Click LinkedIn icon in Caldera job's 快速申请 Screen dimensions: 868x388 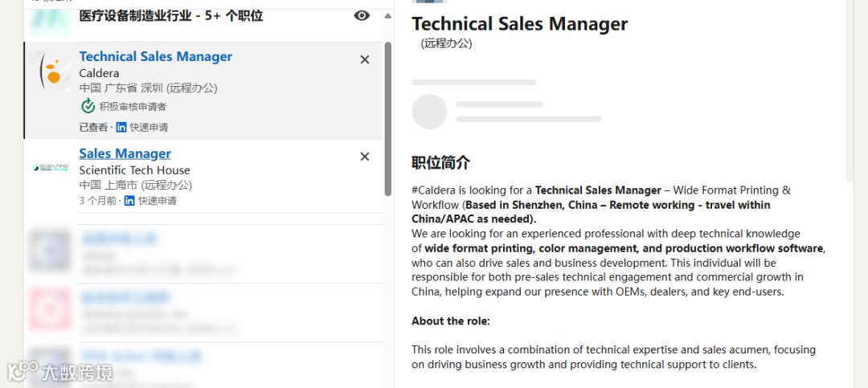[x=121, y=127]
